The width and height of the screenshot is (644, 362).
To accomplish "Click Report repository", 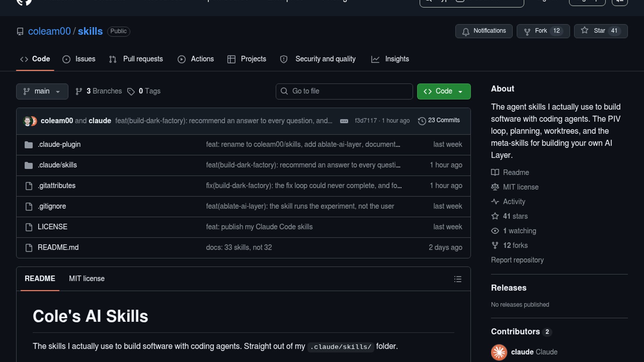I will [517, 260].
